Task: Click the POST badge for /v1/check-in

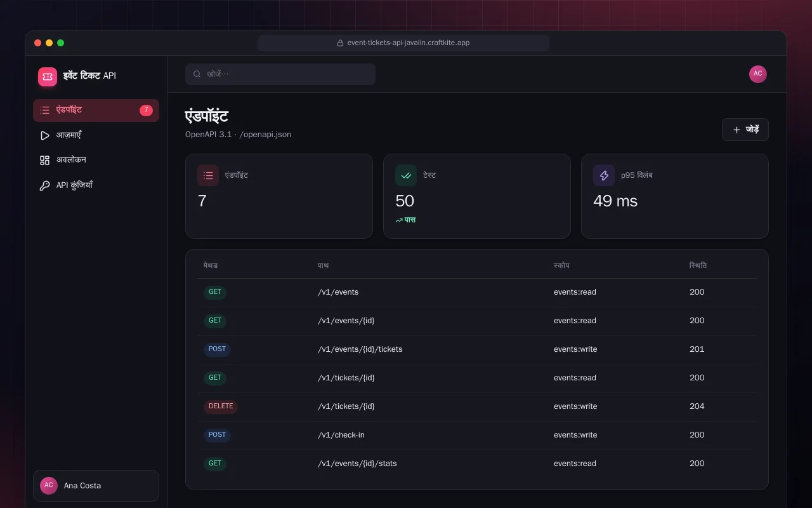Action: [x=217, y=435]
